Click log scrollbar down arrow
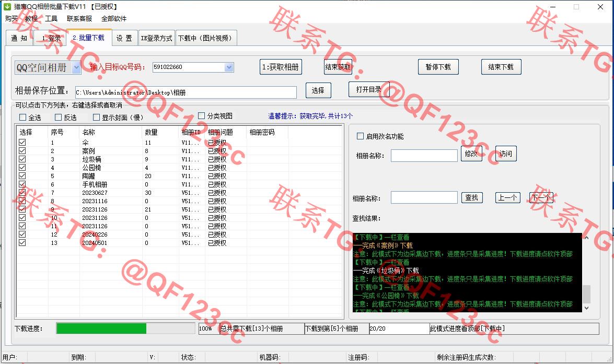The height and width of the screenshot is (364, 614). click(586, 308)
